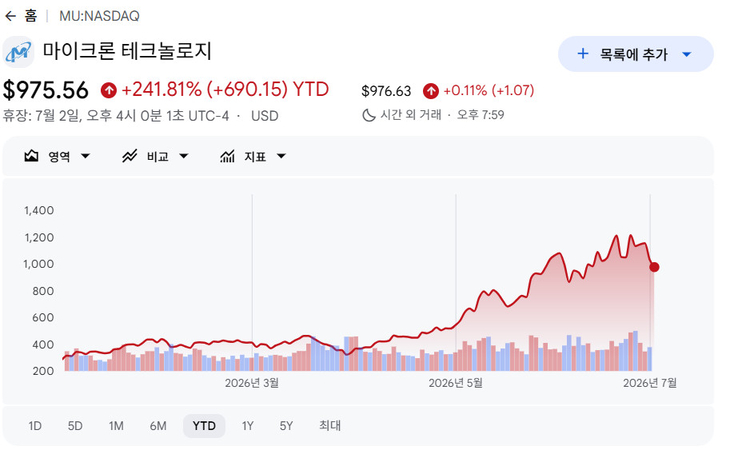Select the 1D time range
Viewport: 730px width, 450px height.
click(x=35, y=426)
